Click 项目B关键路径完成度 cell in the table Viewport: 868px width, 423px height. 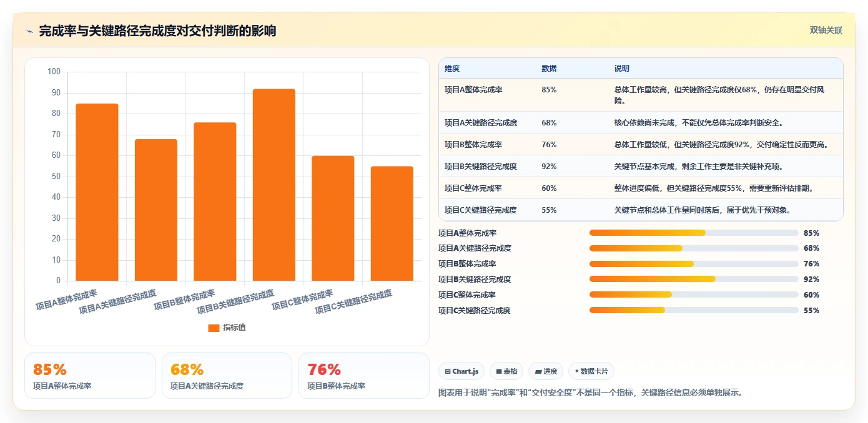point(481,167)
